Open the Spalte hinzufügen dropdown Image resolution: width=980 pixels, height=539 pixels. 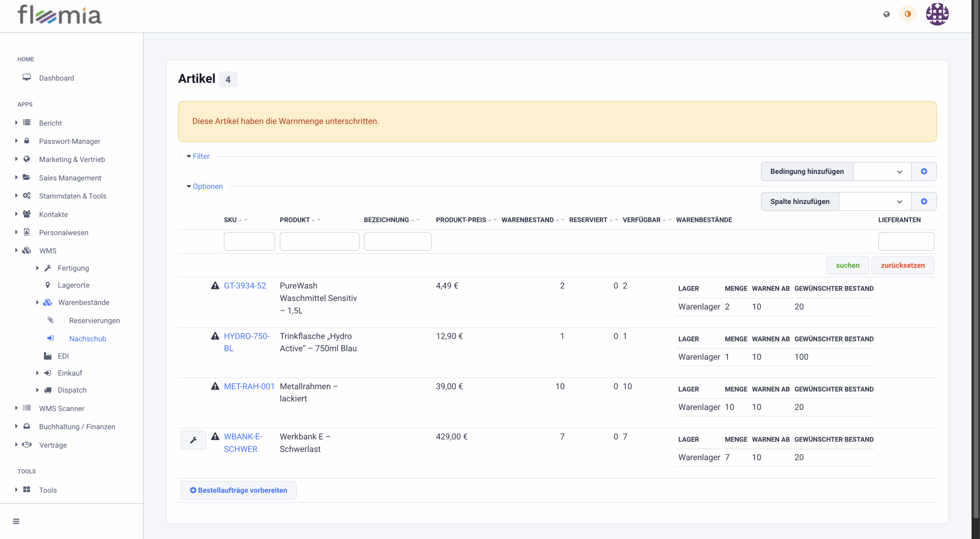[875, 202]
